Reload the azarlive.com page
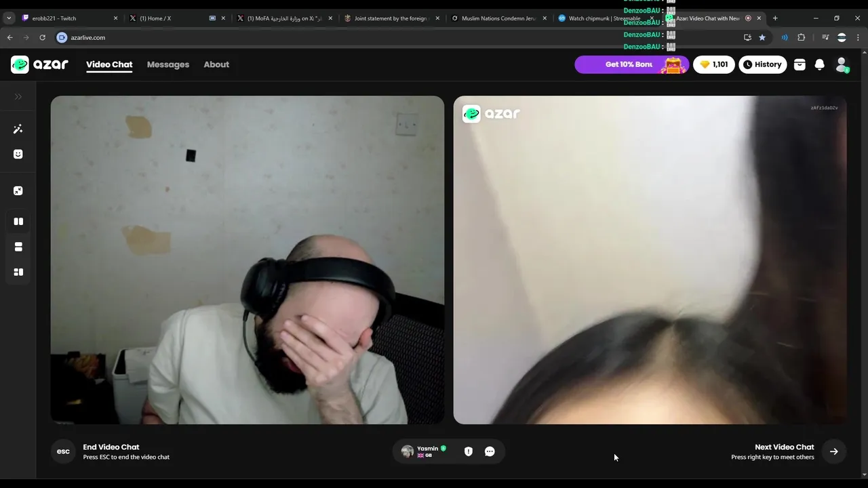 [x=42, y=37]
